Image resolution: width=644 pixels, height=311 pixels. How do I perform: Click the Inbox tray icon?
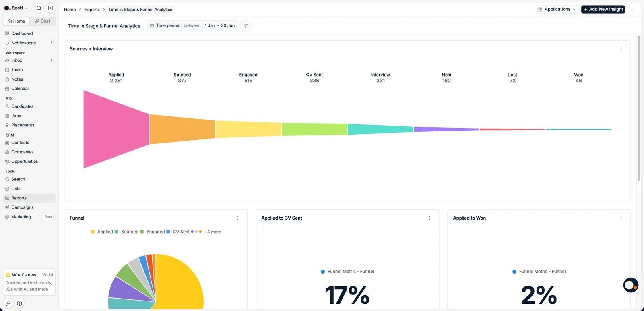(7, 60)
